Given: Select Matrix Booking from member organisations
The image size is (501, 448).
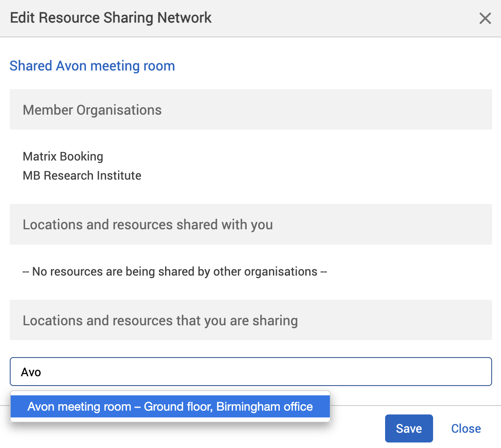Looking at the screenshot, I should tap(63, 156).
